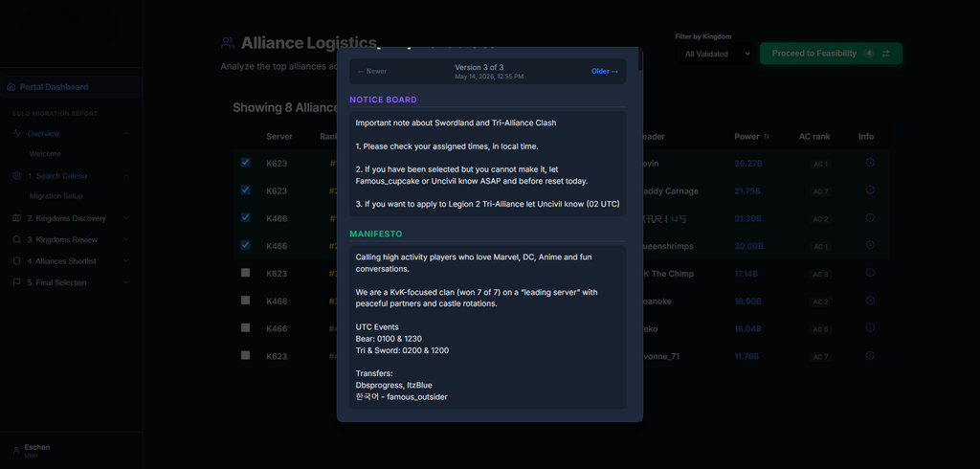
Task: Open info icon for Queenshrimps row
Action: click(869, 245)
